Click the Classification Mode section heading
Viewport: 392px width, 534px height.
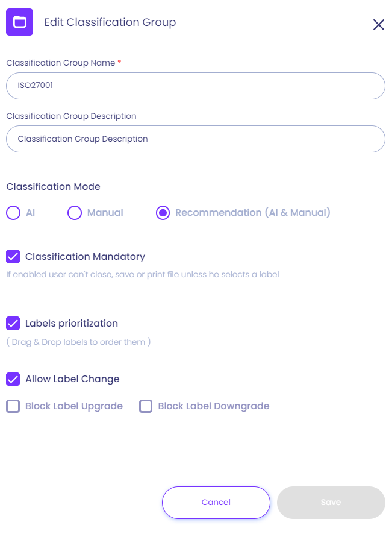[x=53, y=187]
